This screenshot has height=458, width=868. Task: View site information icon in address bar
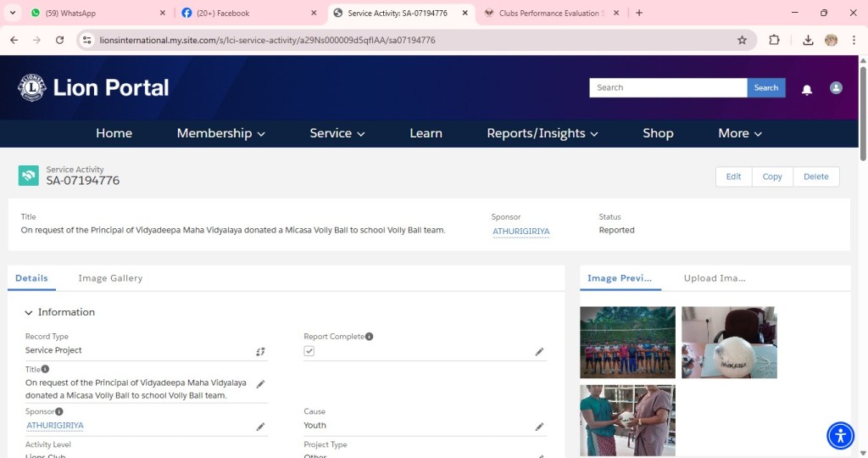pyautogui.click(x=87, y=40)
